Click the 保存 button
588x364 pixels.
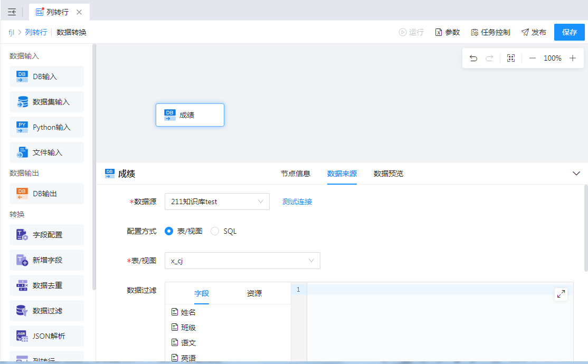coord(570,32)
